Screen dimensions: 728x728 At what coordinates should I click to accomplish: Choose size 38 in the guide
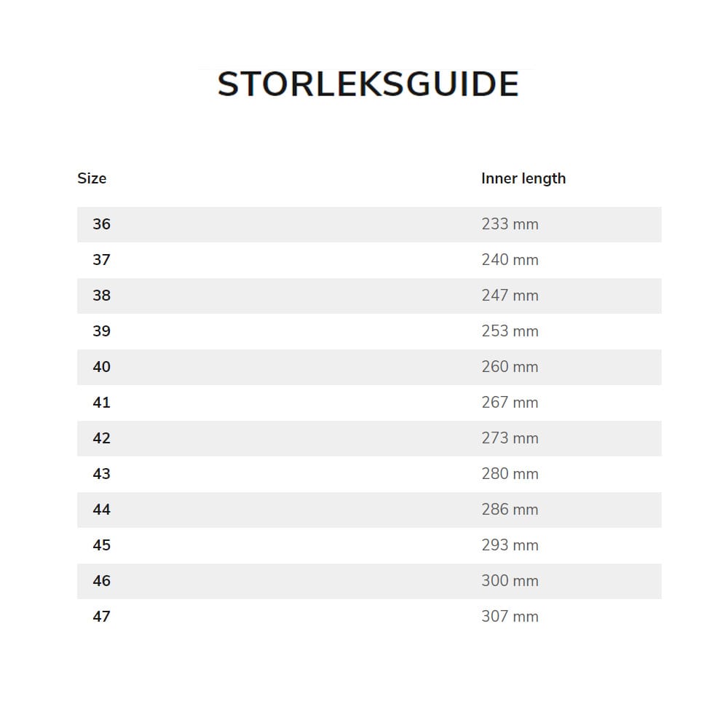[102, 296]
